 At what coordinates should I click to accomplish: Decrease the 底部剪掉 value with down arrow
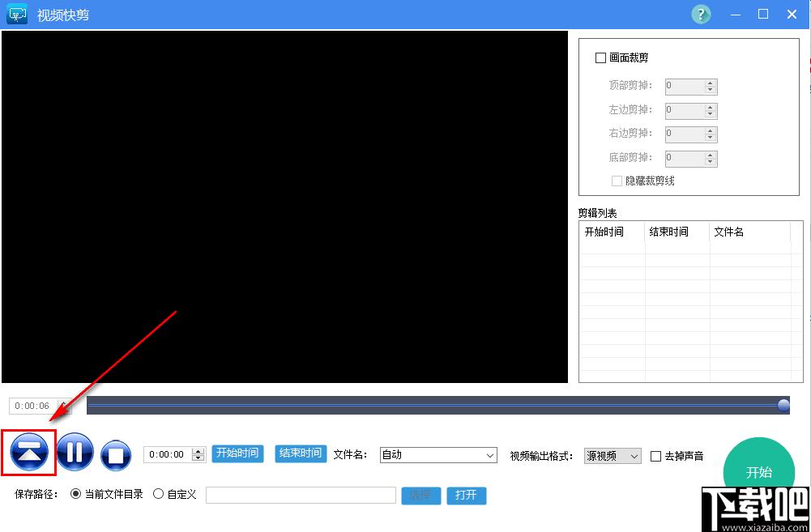point(711,162)
